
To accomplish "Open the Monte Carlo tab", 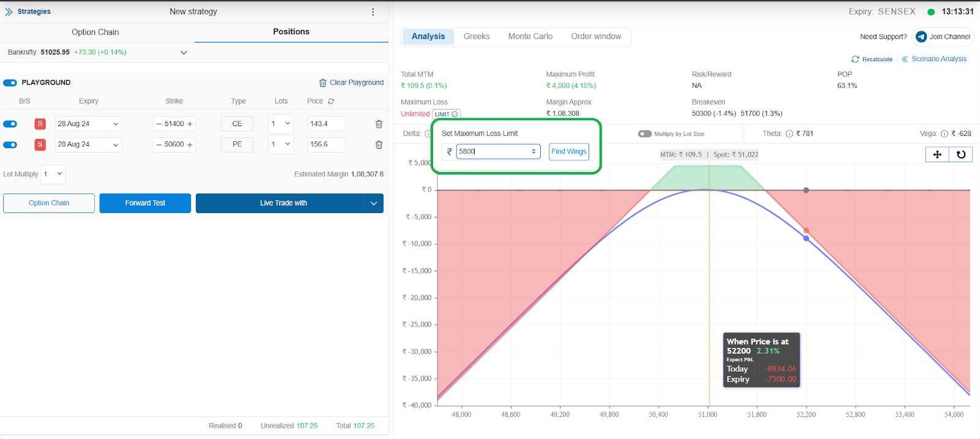I will tap(530, 37).
